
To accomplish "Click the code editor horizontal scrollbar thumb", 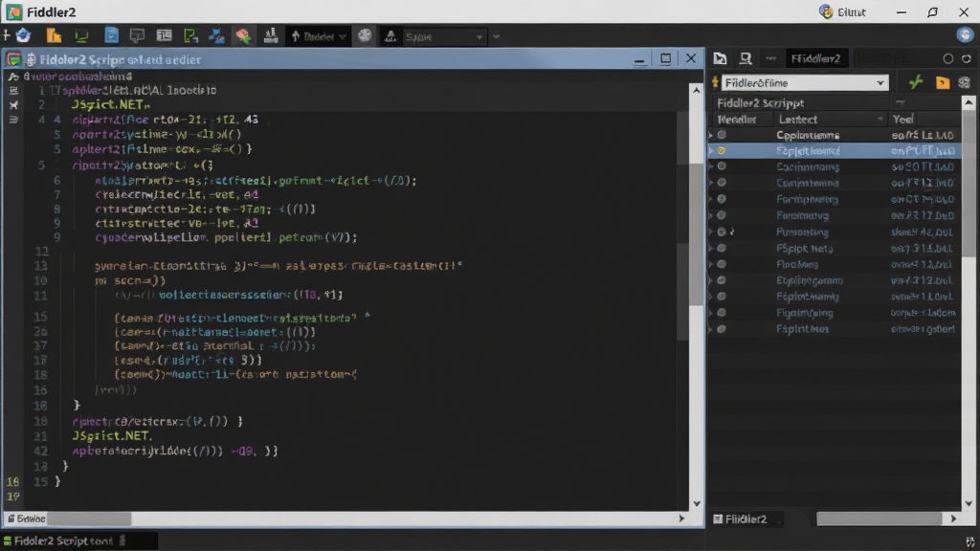I will 89,518.
